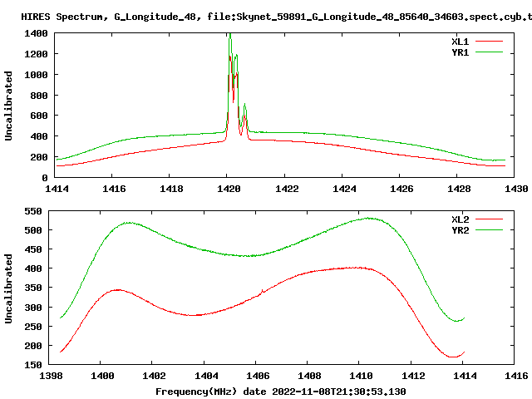Click the Frequency(MHz) date axis label

pos(281,392)
